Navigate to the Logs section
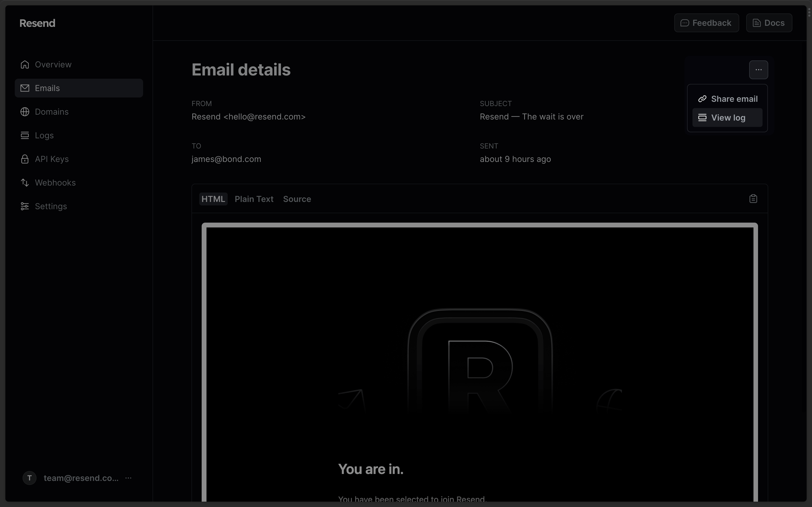 coord(79,135)
